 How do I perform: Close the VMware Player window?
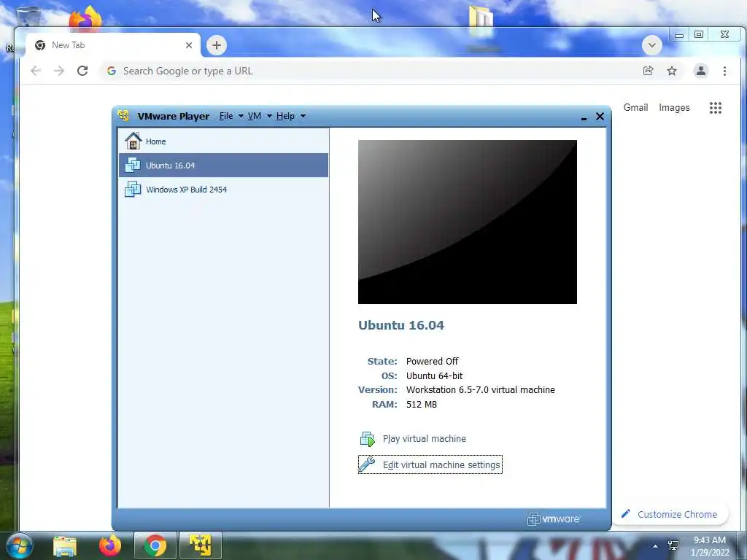(x=600, y=116)
